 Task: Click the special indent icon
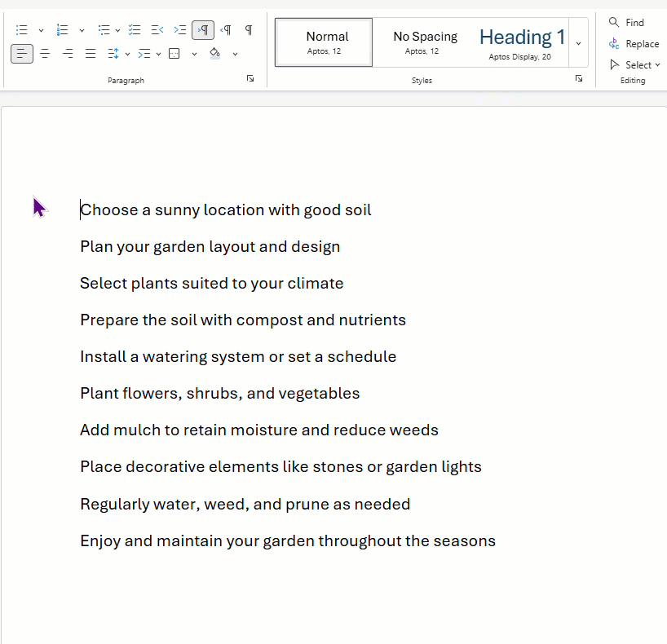pyautogui.click(x=144, y=54)
